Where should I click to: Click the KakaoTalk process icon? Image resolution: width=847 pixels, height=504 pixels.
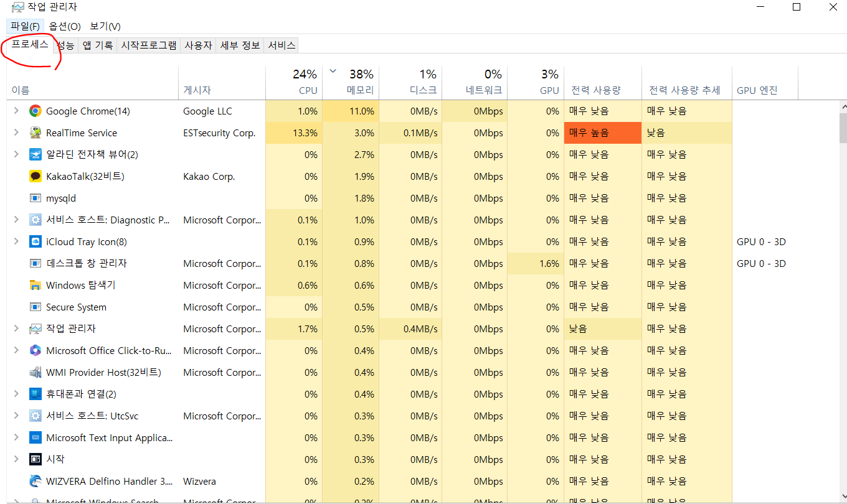coord(35,177)
